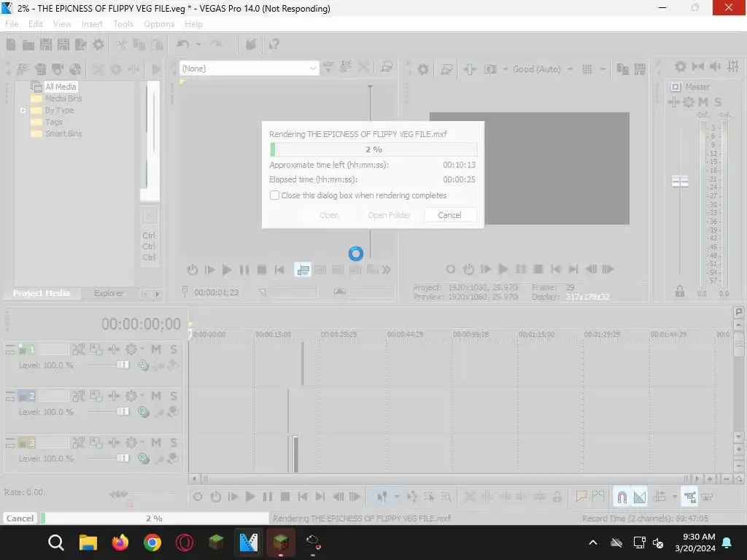This screenshot has height=560, width=747.
Task: Open the File menu
Action: 12,24
